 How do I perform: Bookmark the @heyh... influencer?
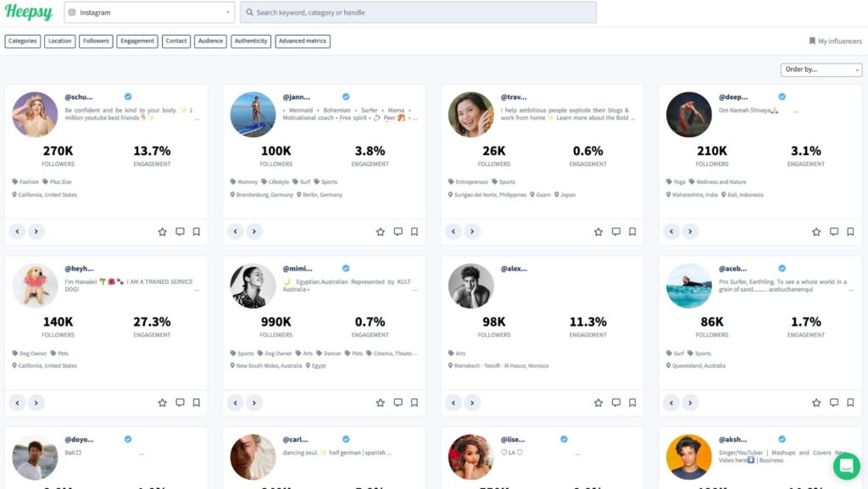[x=197, y=403]
